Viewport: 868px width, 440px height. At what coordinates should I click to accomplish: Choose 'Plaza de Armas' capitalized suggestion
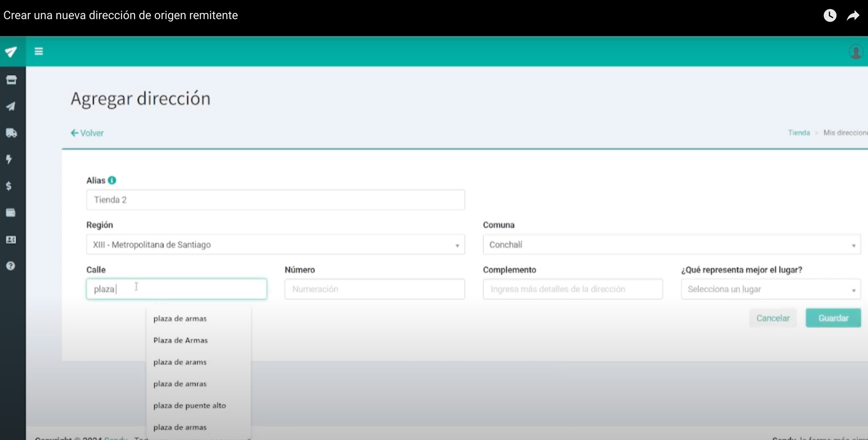180,341
